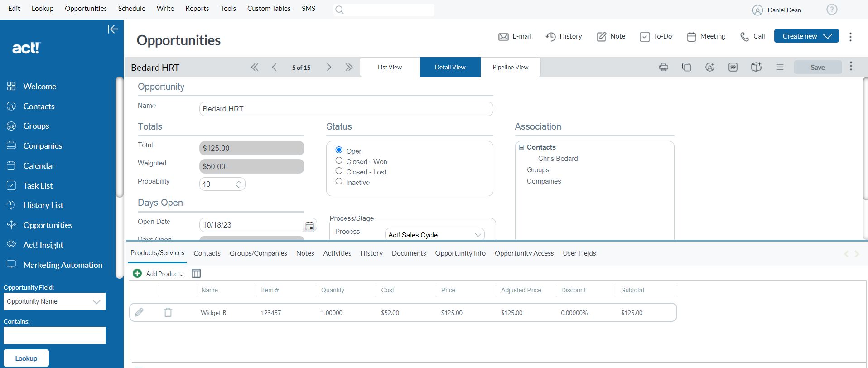Screen dimensions: 868x368
Task: Open the Create new dropdown button
Action: [x=806, y=36]
